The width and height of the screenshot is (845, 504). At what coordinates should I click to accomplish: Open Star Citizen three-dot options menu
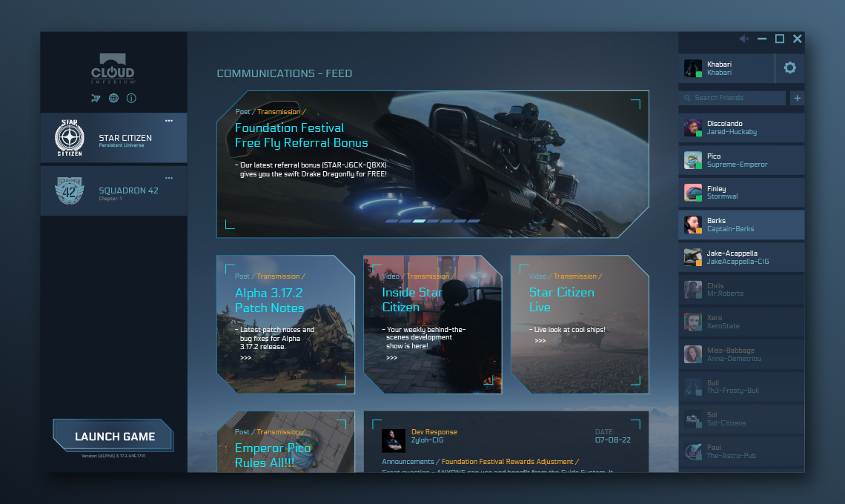point(169,121)
